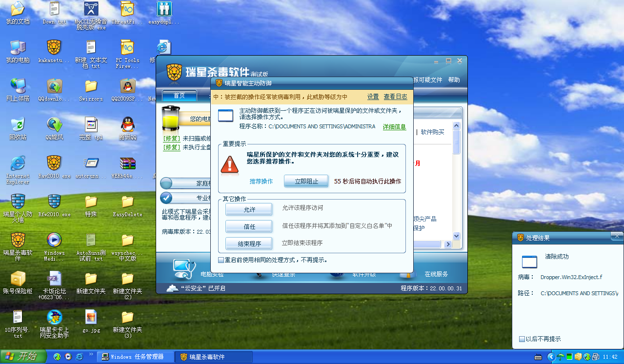
Task: Check 重启前使用相同的处理方式 checkbox
Action: click(221, 260)
